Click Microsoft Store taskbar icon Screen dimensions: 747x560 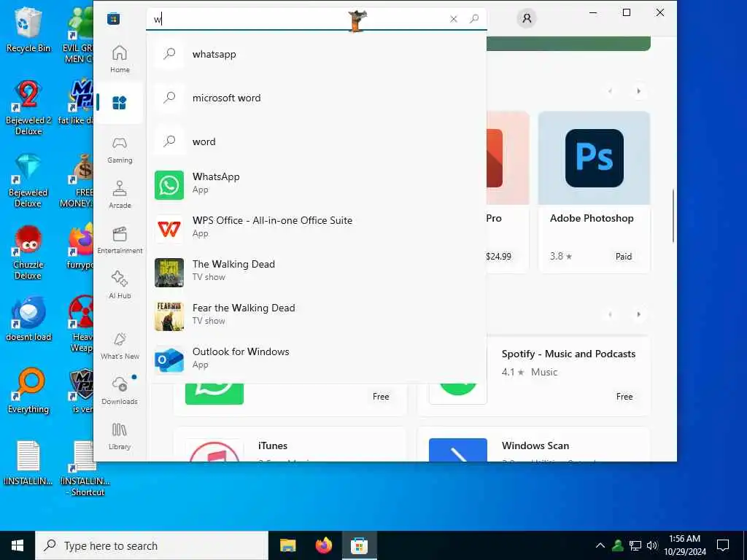pyautogui.click(x=359, y=545)
